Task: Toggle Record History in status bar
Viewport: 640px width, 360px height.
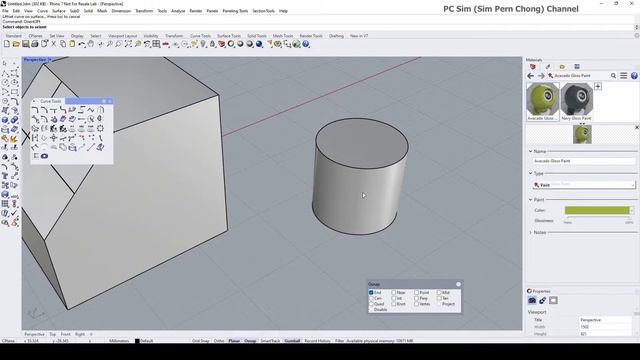Action: coord(318,341)
